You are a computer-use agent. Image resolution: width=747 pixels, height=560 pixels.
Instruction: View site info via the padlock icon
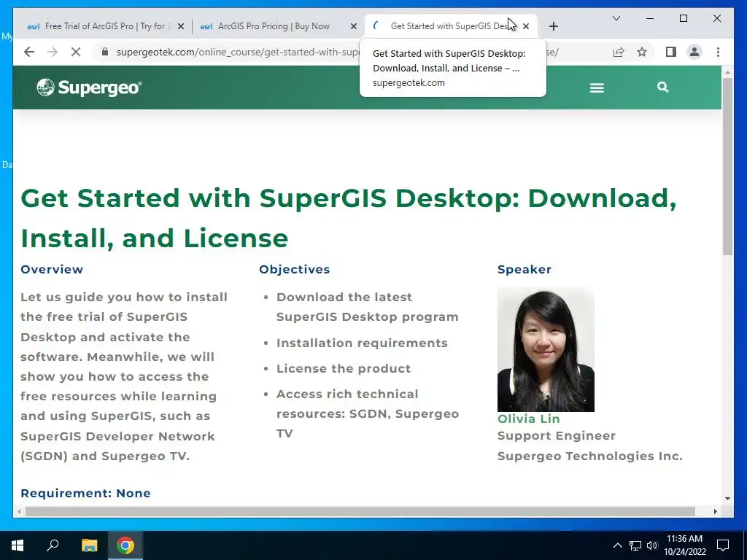point(105,52)
